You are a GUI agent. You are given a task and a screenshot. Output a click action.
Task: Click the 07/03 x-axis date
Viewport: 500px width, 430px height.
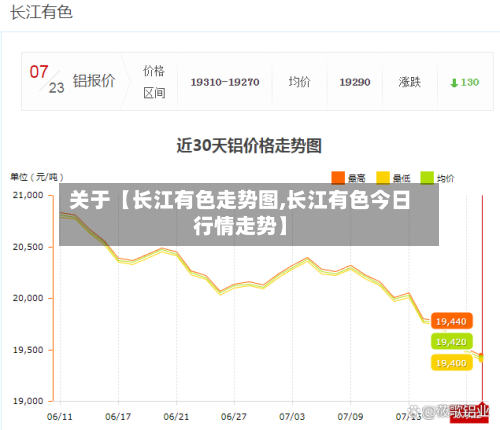[x=292, y=417]
